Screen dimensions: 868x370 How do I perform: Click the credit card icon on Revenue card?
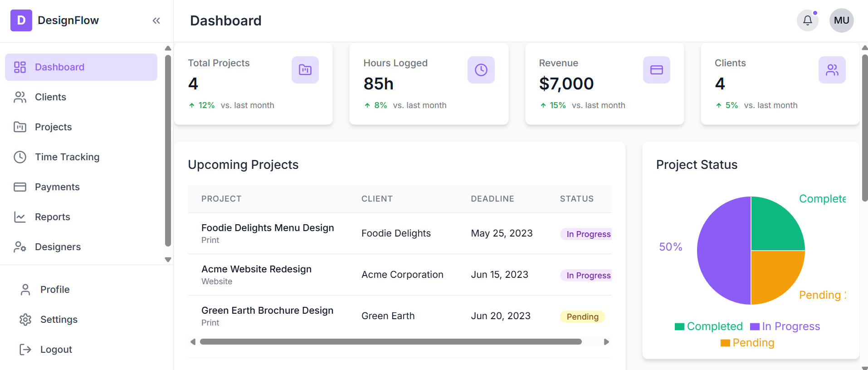pyautogui.click(x=657, y=70)
